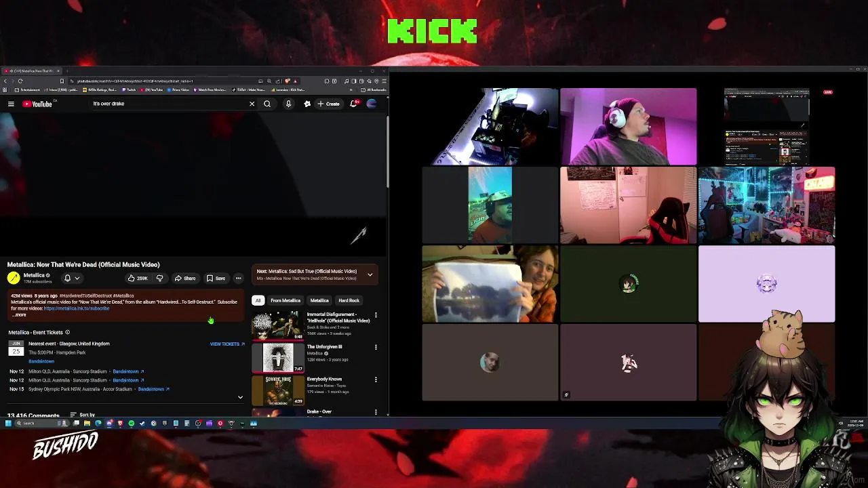Viewport: 868px width, 488px height.
Task: Select the webcam tile holding landscape painting
Action: pos(490,284)
